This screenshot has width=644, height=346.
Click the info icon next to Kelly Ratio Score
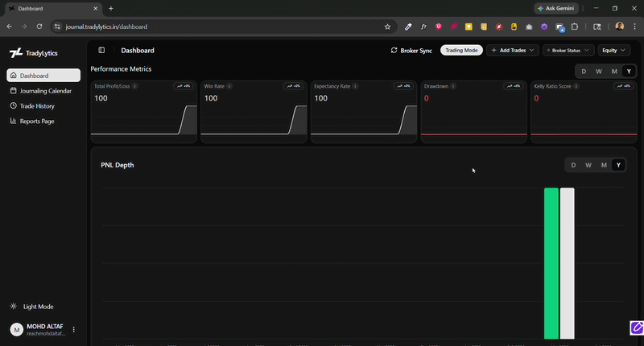576,85
